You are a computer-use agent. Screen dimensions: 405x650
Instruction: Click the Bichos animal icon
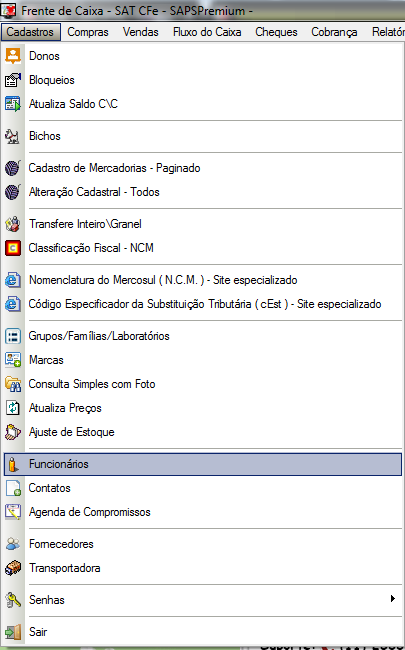pyautogui.click(x=13, y=136)
